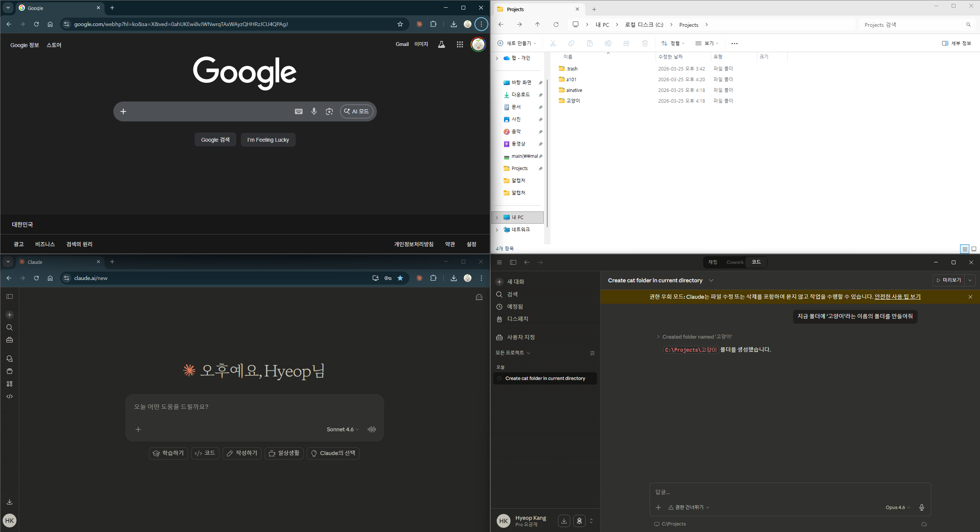
Task: Open the Opus 4.6 model selector
Action: tap(897, 507)
